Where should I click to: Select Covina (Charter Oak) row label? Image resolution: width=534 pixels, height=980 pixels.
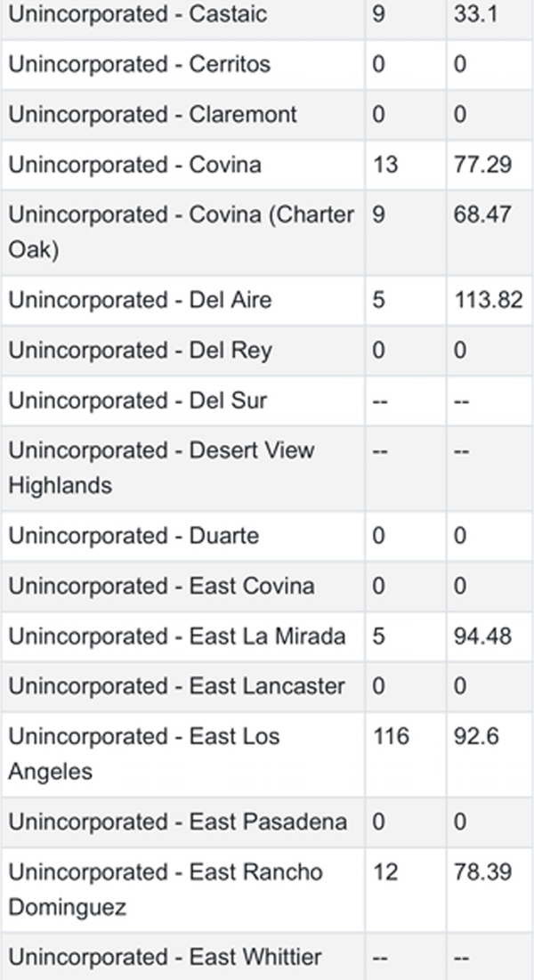182,232
